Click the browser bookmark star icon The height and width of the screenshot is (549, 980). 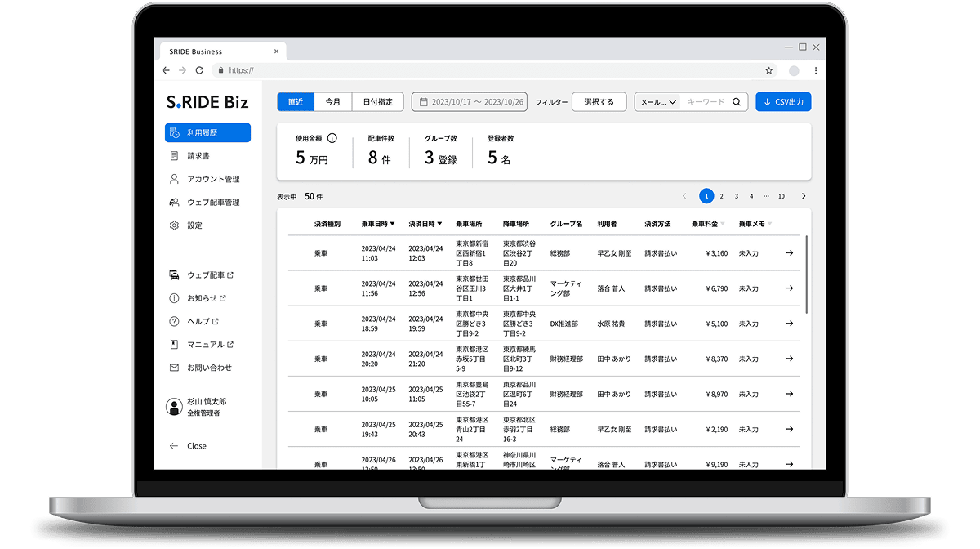click(x=768, y=71)
